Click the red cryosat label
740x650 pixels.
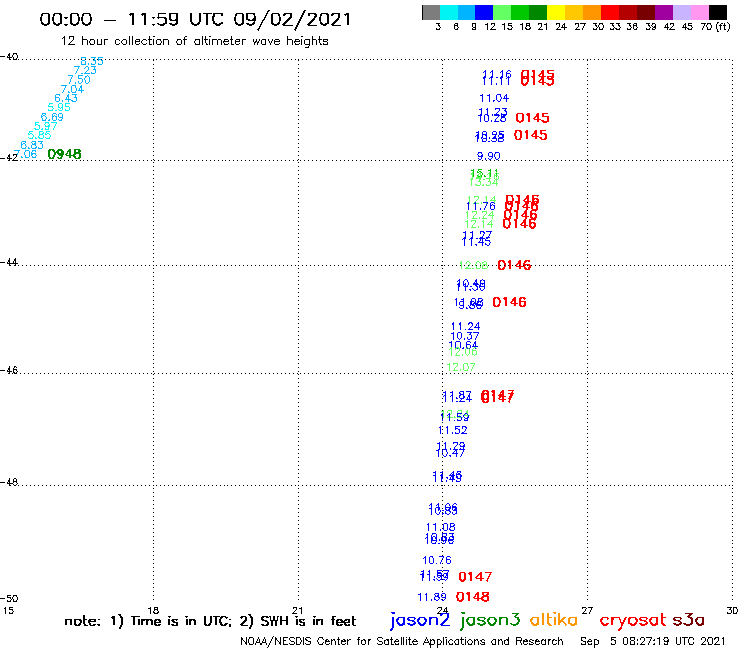tap(632, 620)
